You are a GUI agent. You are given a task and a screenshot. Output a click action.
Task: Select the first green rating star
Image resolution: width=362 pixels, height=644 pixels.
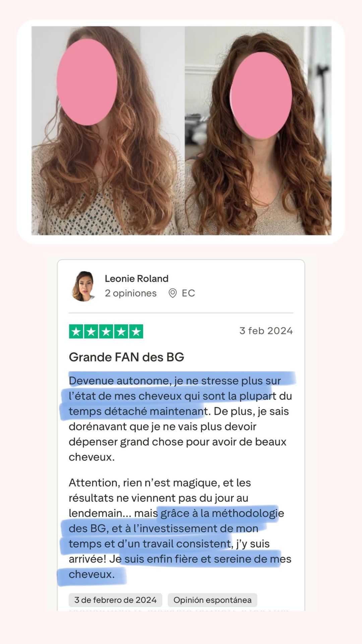(x=76, y=331)
